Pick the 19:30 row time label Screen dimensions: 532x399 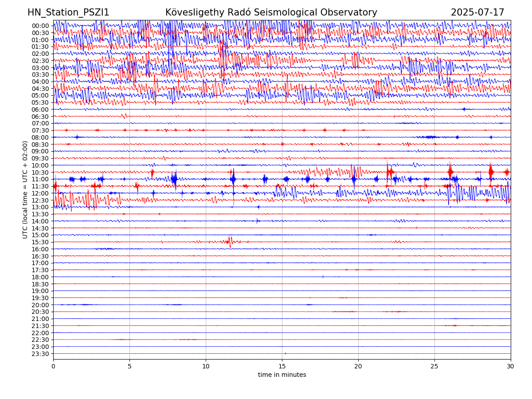[40, 298]
